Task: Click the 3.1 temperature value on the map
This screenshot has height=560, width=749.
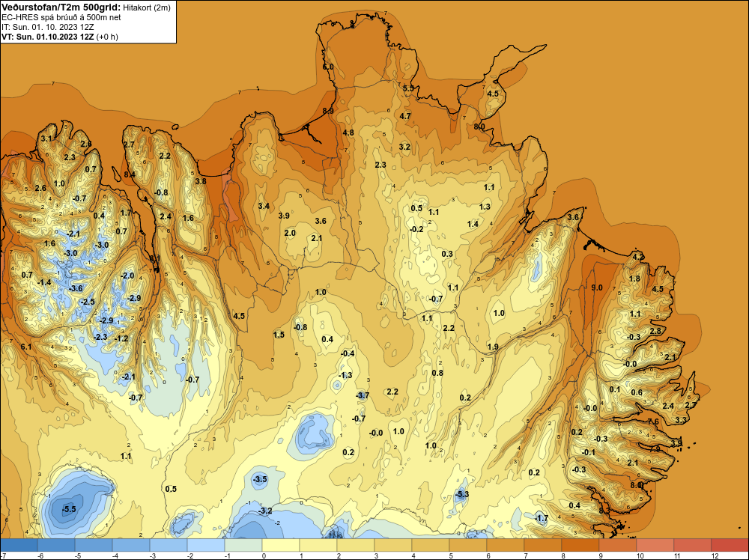Action: tap(46, 139)
